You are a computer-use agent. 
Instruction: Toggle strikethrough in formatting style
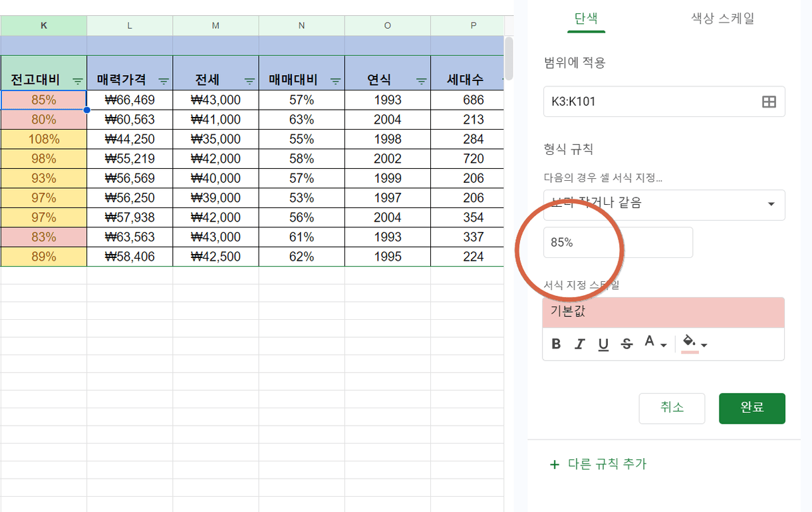tap(626, 344)
